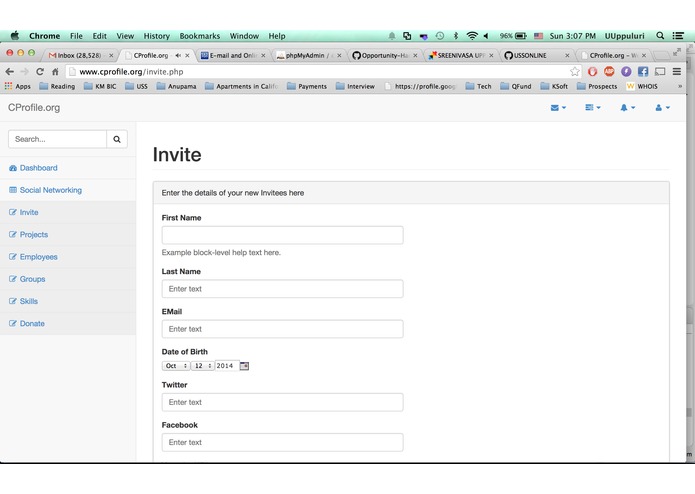Open the Anupama bookmarks folder

coord(176,86)
